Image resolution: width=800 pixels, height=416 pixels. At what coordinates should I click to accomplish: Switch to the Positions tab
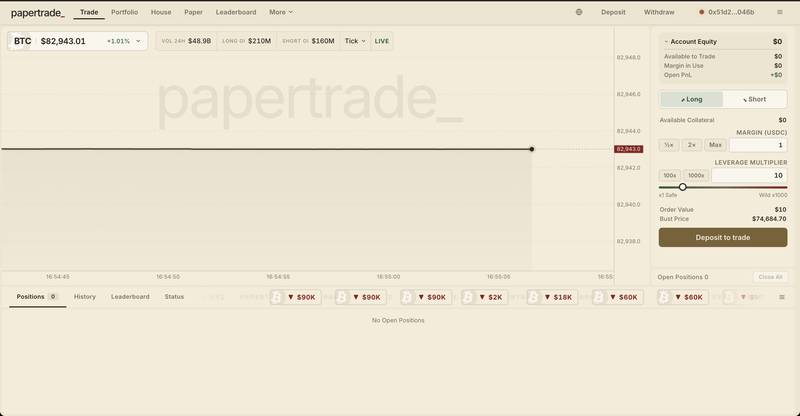coord(37,297)
